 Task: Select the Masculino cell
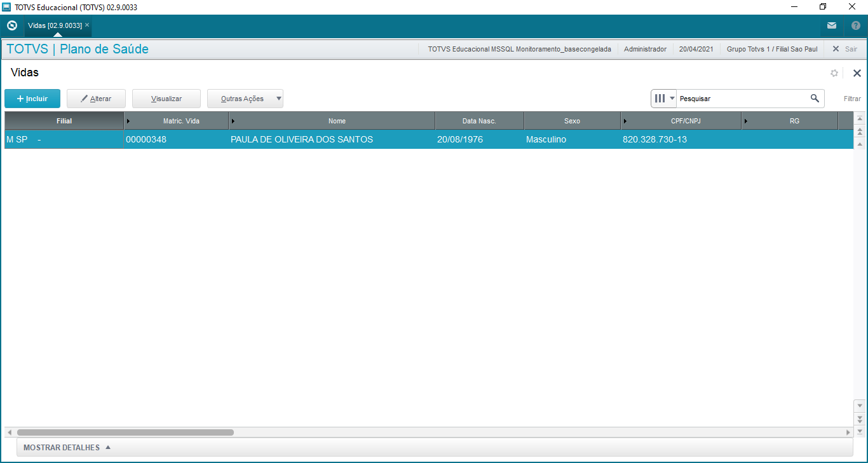tap(572, 139)
